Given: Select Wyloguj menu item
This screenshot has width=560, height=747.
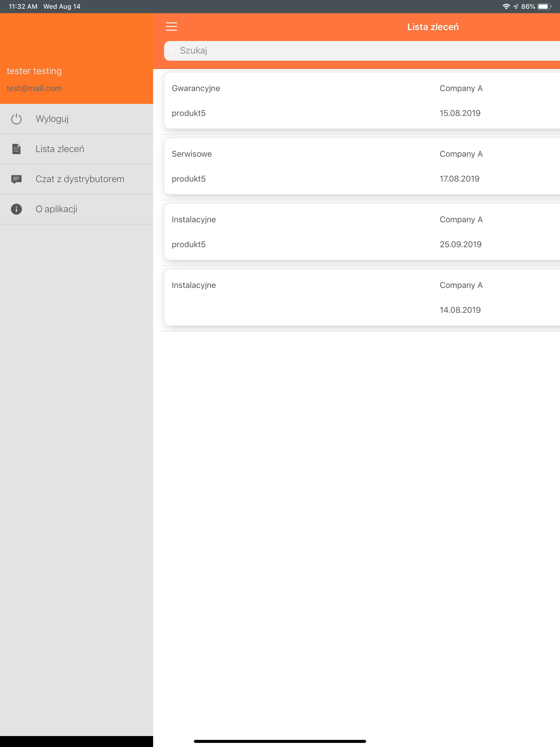Looking at the screenshot, I should [76, 119].
